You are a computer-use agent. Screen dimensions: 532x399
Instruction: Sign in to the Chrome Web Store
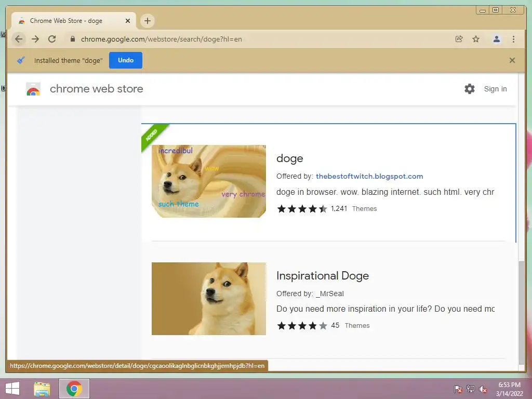pos(495,89)
